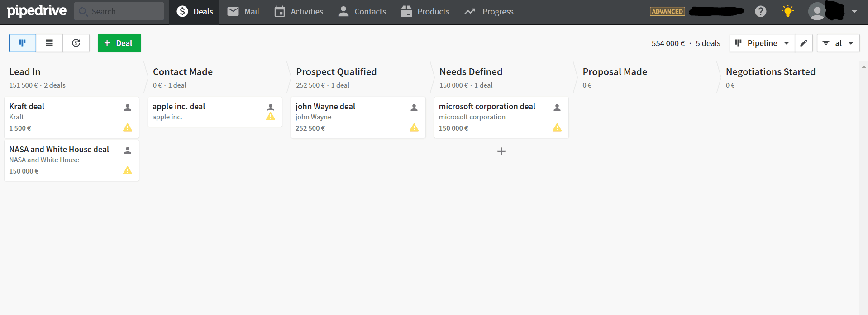Click microsoft corporation organization name
868x315 pixels.
tap(472, 117)
